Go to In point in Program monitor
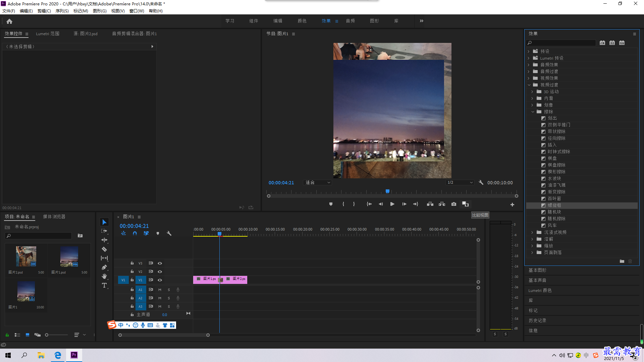The height and width of the screenshot is (362, 644). [x=369, y=204]
